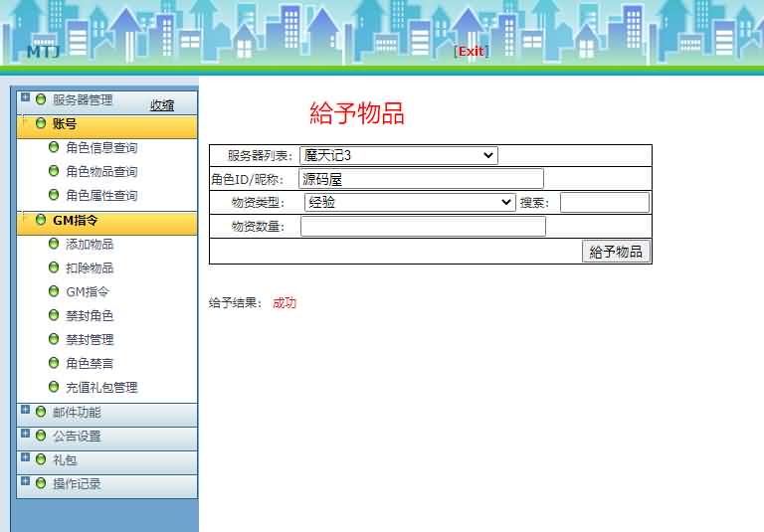
Task: Click the 收缩 collapse link
Action: 161,105
